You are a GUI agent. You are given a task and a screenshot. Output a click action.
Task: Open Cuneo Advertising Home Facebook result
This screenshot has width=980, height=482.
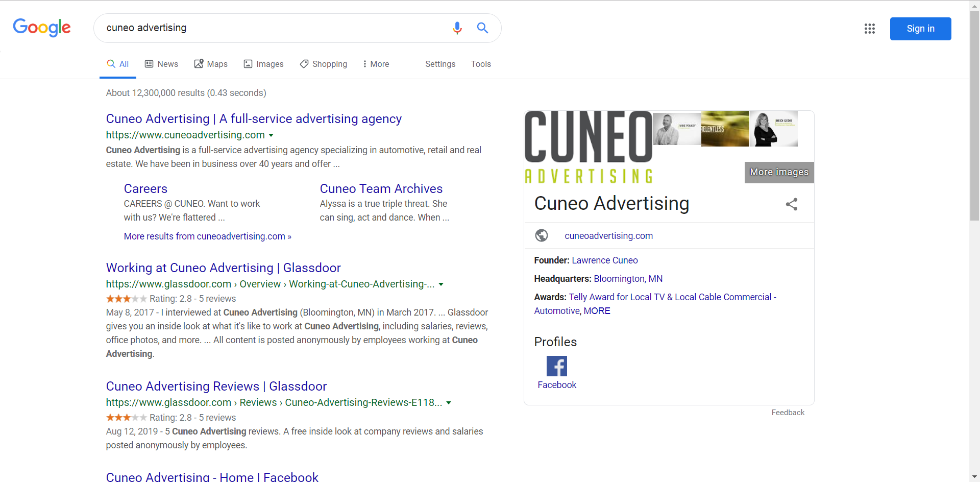[212, 477]
